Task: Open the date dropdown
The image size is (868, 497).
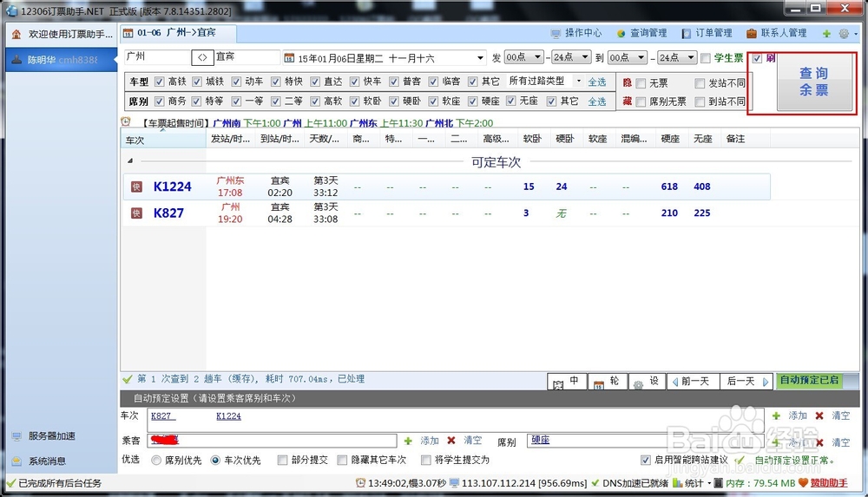Action: point(480,58)
